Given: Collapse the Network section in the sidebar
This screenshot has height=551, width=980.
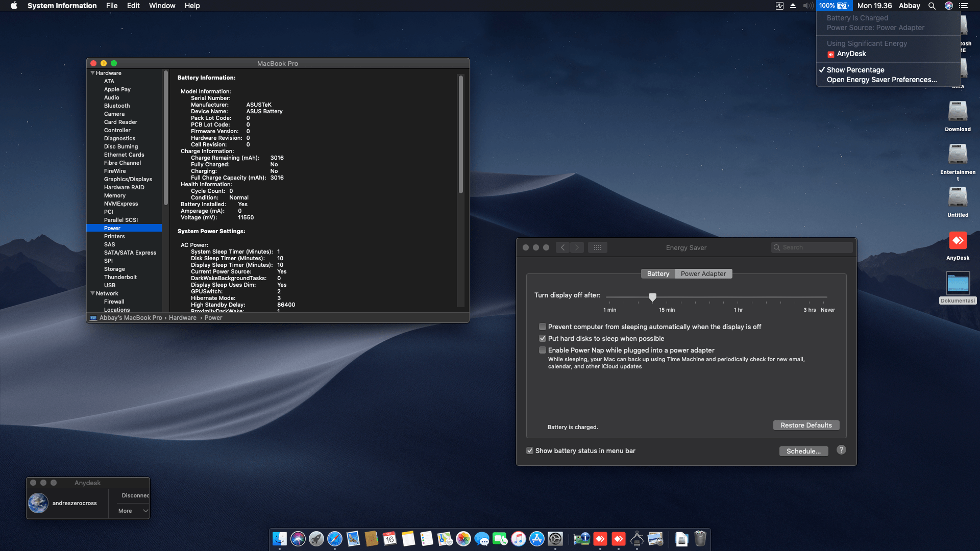Looking at the screenshot, I should tap(92, 293).
